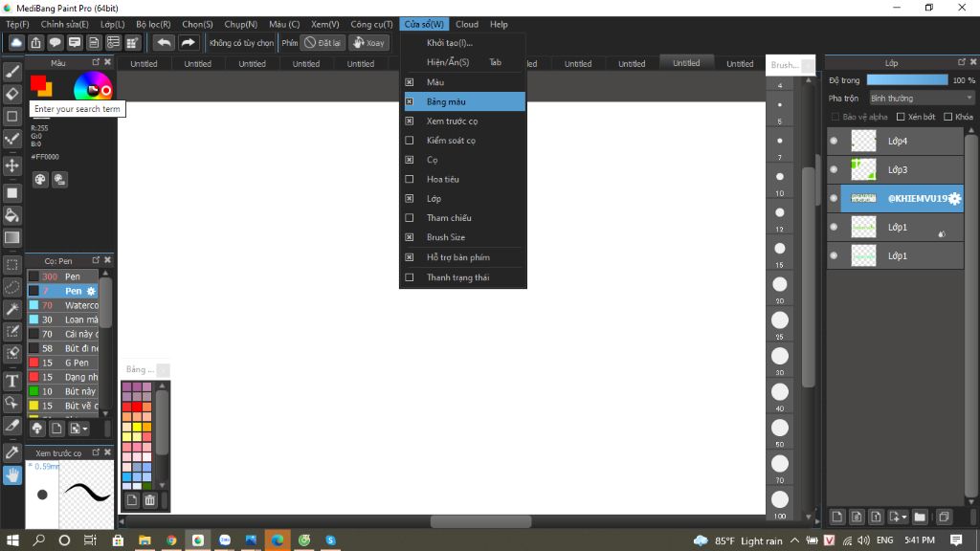Select the Magic Wand tool
The height and width of the screenshot is (551, 980).
[11, 309]
